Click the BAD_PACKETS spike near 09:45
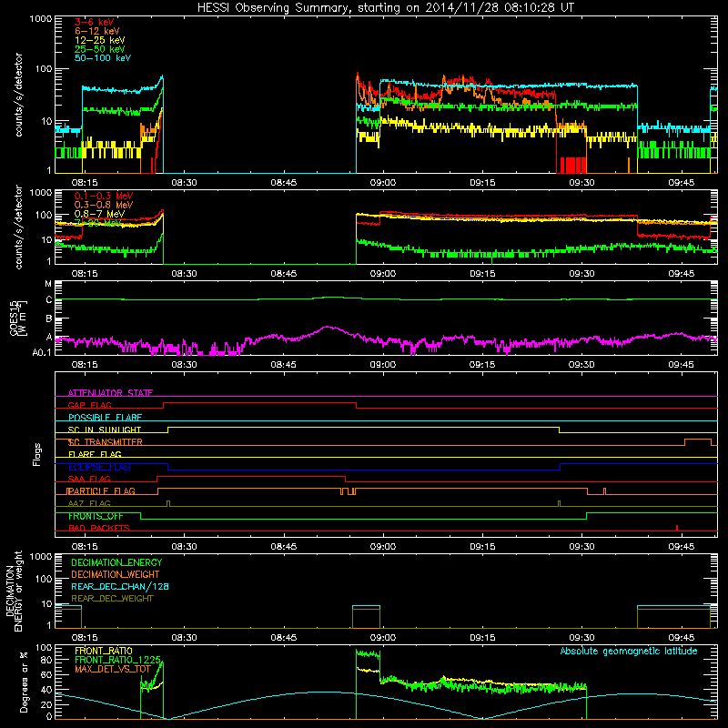728x728 pixels. click(x=677, y=528)
